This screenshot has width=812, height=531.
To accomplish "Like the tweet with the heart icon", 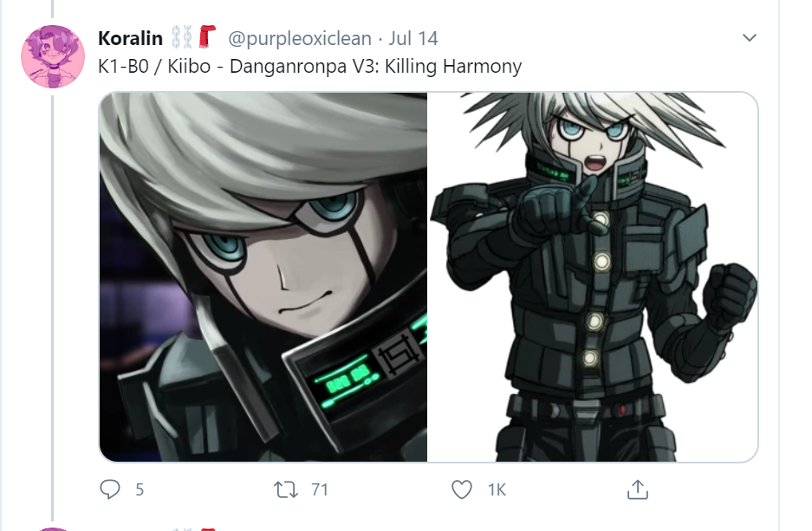I will (461, 489).
